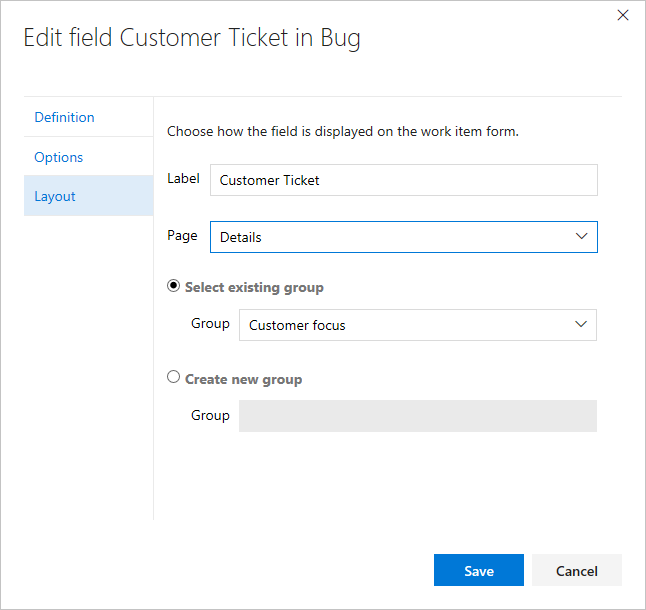Click the Label field containing Customer Ticket
Viewport: 646px width, 610px height.
404,180
